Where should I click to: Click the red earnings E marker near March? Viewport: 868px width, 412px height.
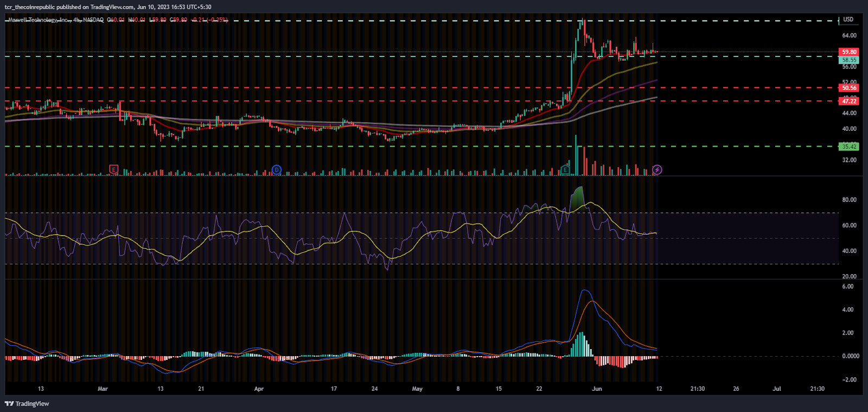pyautogui.click(x=113, y=169)
